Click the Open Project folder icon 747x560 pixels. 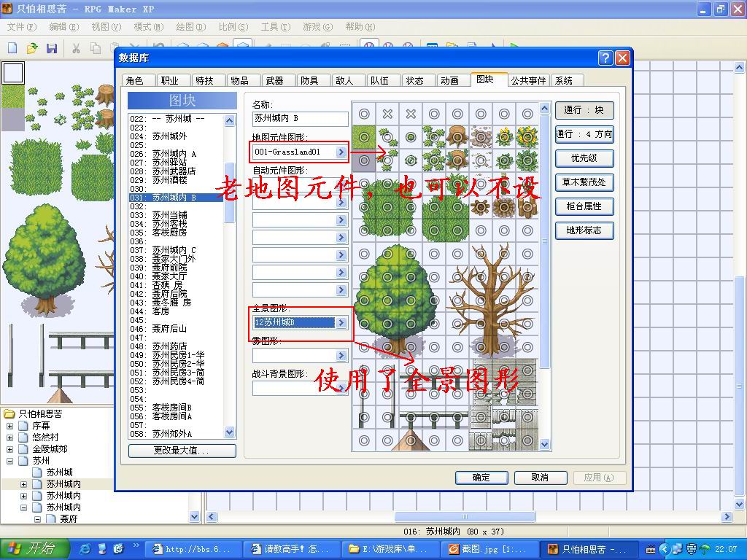[x=32, y=47]
